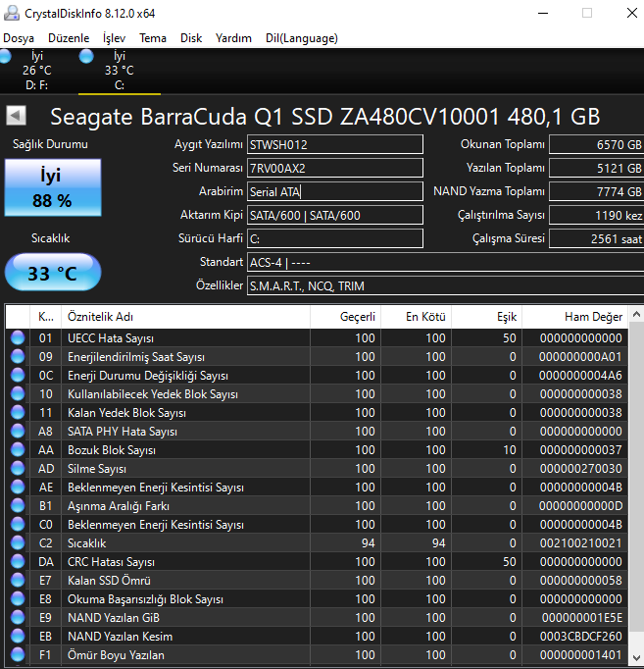Image resolution: width=644 pixels, height=669 pixels.
Task: Select the Kalan SSD Ömrü attribute name
Action: point(109,581)
